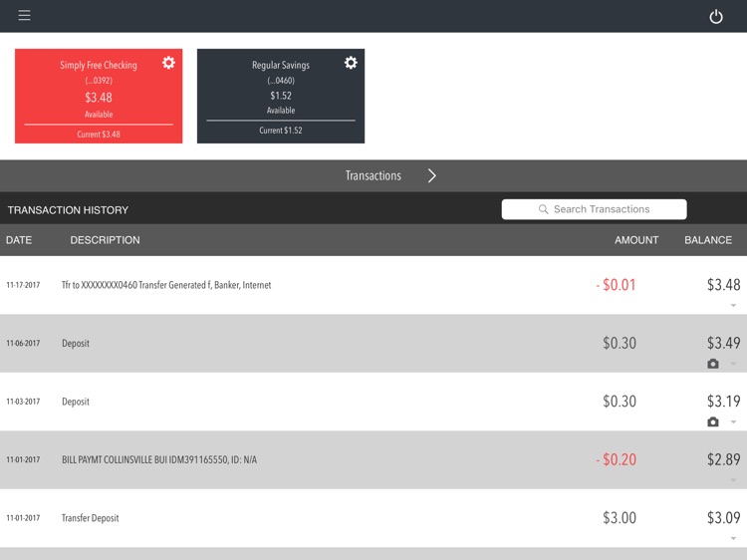747x560 pixels.
Task: Focus the Search Transactions field
Action: tap(594, 209)
